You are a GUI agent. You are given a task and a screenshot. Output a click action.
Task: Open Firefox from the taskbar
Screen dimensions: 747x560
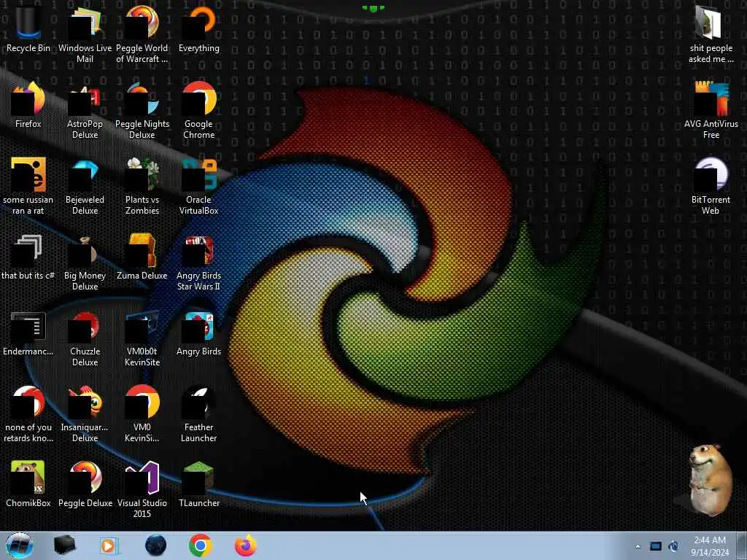(x=246, y=545)
